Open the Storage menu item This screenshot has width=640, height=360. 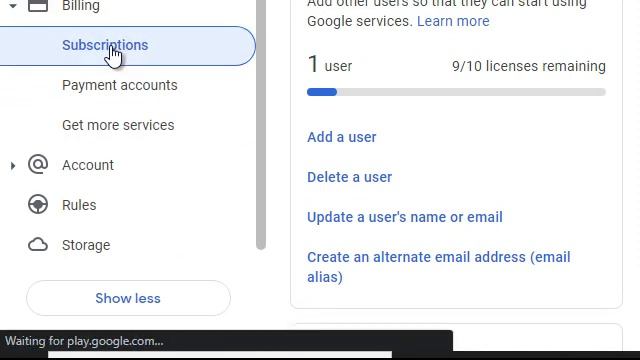point(86,245)
